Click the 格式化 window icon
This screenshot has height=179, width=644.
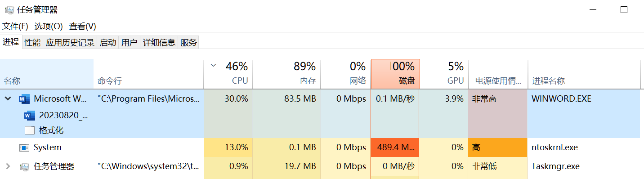[x=30, y=131]
